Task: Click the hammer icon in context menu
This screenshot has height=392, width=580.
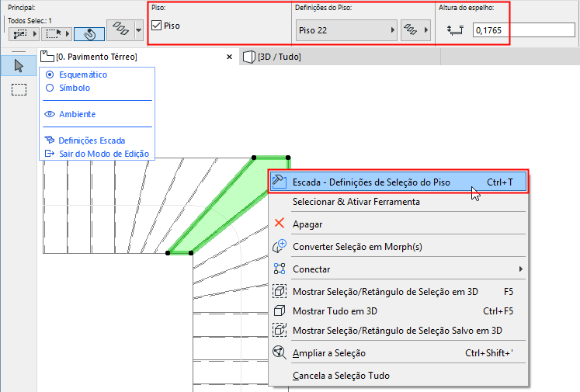Action: [279, 182]
